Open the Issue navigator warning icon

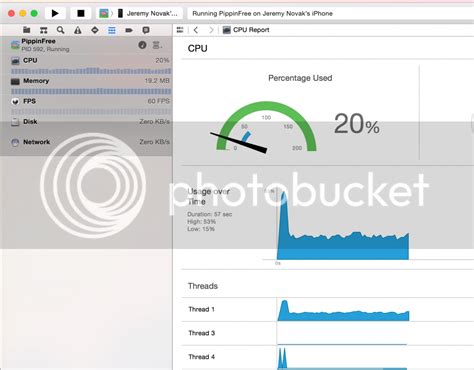click(x=78, y=30)
